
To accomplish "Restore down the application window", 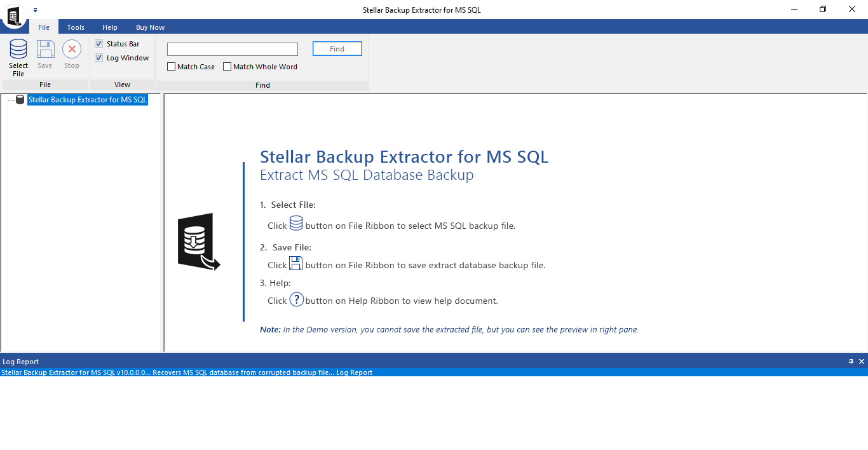I will click(823, 10).
